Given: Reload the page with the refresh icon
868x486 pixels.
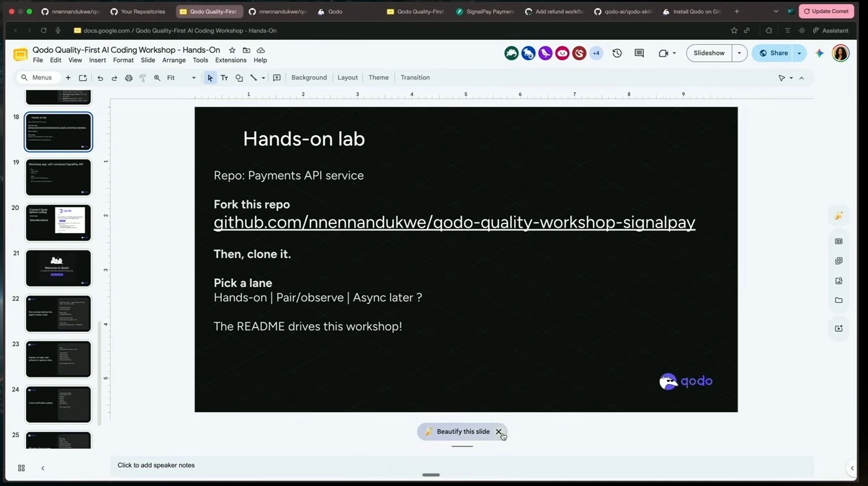Looking at the screenshot, I should tap(43, 30).
